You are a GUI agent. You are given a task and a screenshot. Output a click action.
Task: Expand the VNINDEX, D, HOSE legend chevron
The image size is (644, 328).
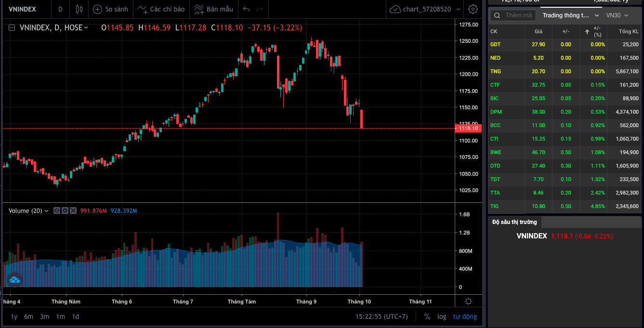[86, 28]
